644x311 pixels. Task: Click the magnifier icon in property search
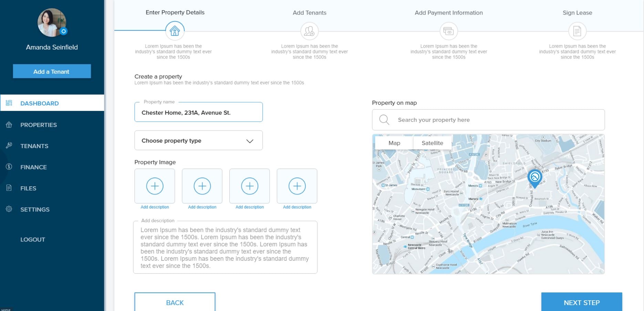[384, 120]
